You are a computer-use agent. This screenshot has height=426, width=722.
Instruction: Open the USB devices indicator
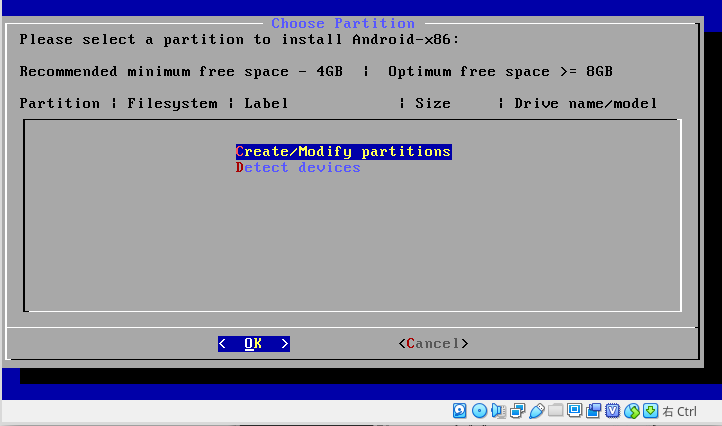536,410
